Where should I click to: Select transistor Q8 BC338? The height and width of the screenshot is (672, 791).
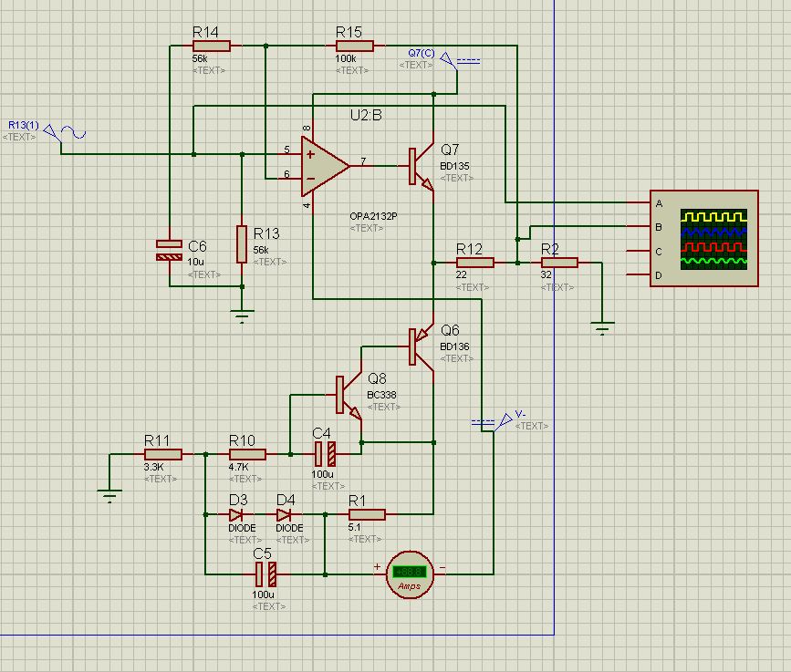349,395
